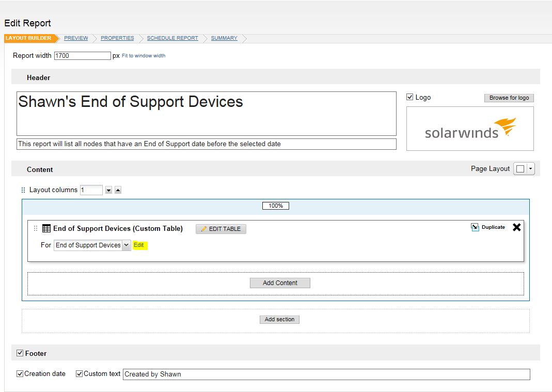Remove the End of Support Devices table
Viewport: 552px width, 392px height.
click(516, 227)
